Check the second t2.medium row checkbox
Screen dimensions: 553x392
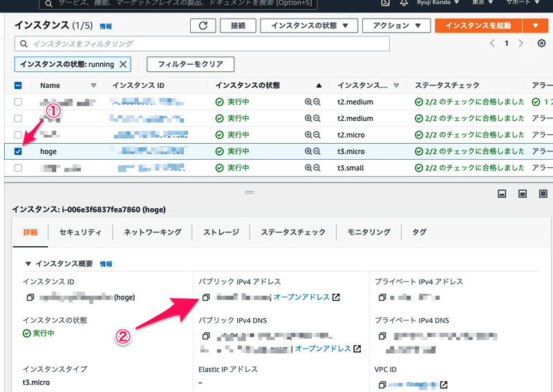18,118
